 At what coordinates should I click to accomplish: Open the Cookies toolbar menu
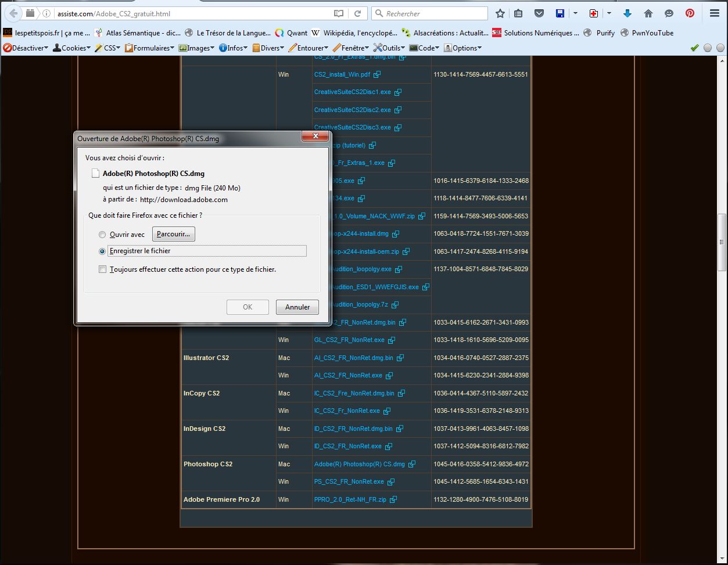[72, 48]
